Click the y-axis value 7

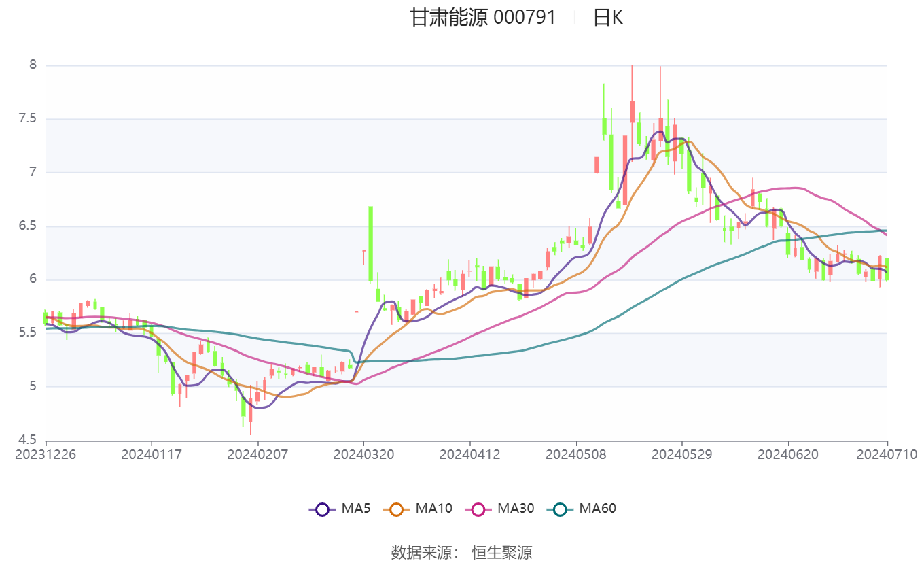tap(32, 173)
